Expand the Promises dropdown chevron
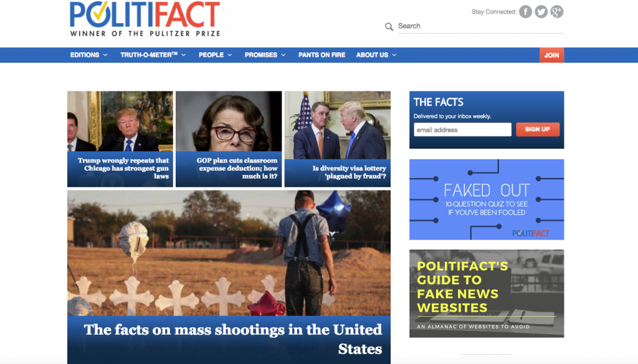This screenshot has height=364, width=638. 283,55
